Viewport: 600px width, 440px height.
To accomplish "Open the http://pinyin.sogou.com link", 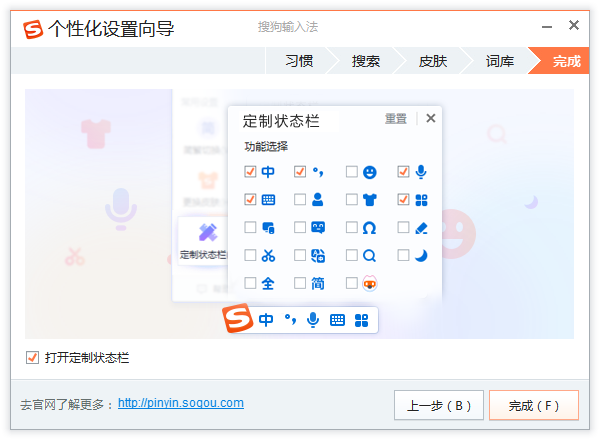I will [181, 403].
